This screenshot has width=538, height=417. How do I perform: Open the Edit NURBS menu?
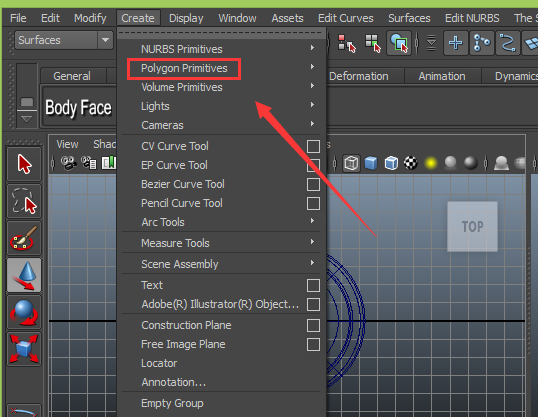click(x=472, y=18)
